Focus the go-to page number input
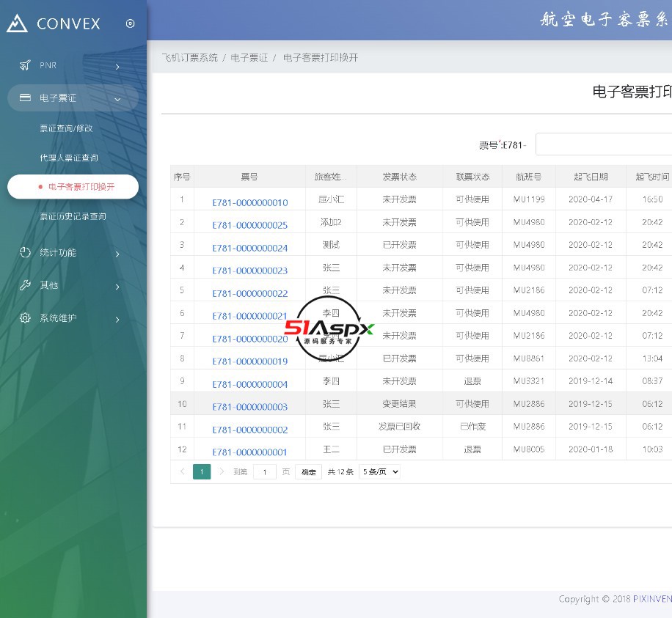 click(264, 472)
